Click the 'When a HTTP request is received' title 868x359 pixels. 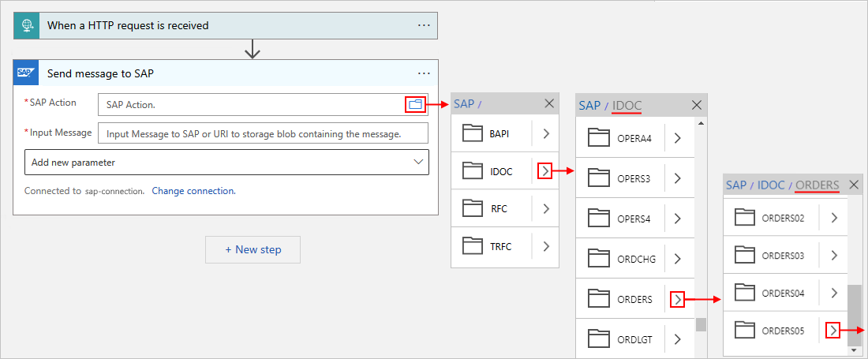pos(128,25)
